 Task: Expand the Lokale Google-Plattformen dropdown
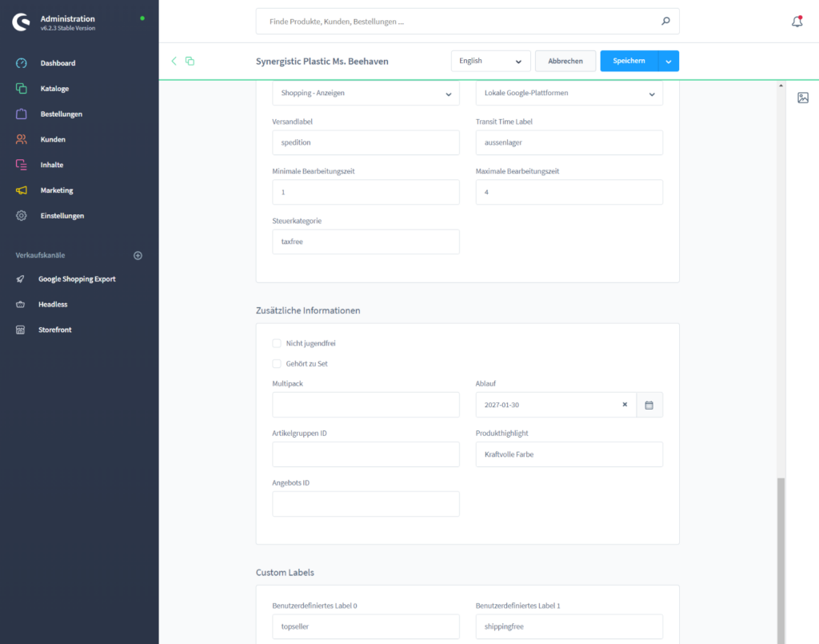[569, 93]
